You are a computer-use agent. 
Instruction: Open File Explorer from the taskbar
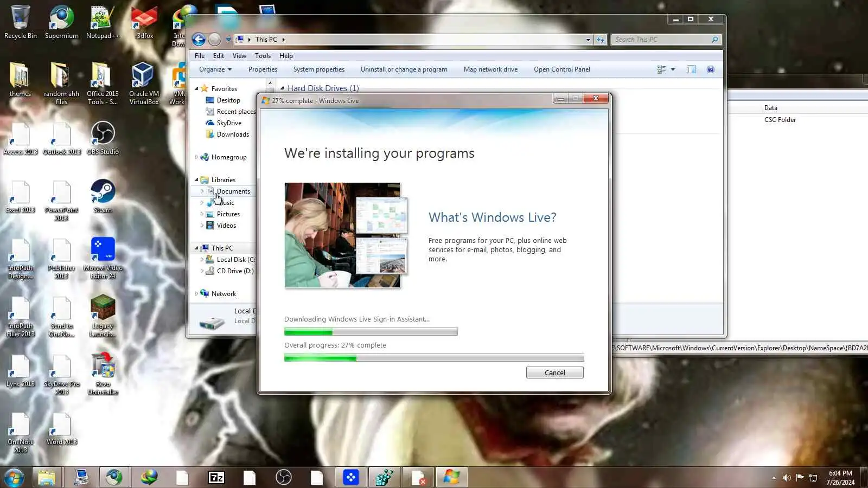[47, 477]
